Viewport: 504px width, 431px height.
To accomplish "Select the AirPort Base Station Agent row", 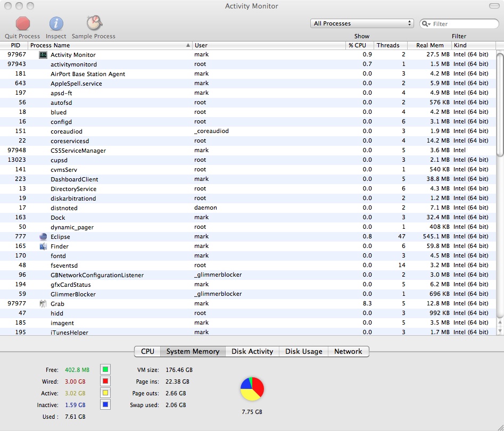I will (247, 74).
